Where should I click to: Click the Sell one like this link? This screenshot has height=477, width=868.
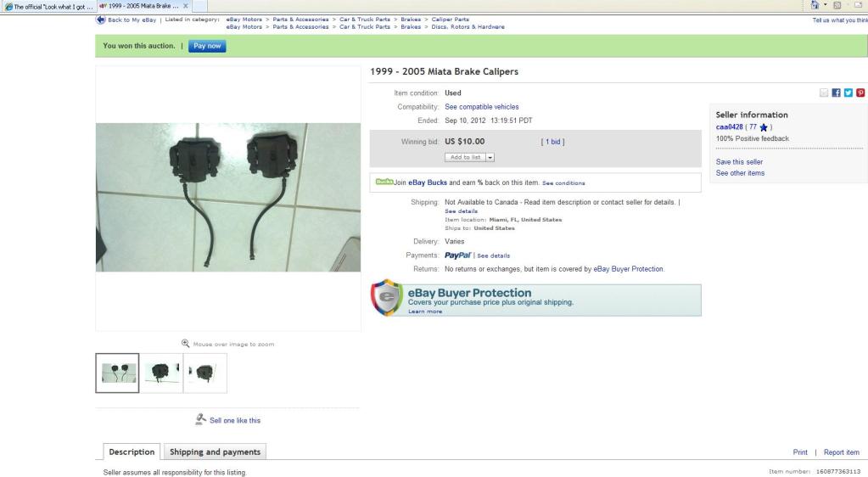coord(235,420)
